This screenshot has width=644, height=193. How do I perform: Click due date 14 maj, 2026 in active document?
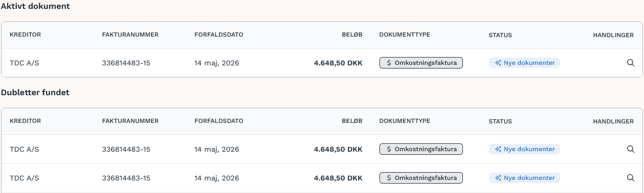pyautogui.click(x=217, y=63)
